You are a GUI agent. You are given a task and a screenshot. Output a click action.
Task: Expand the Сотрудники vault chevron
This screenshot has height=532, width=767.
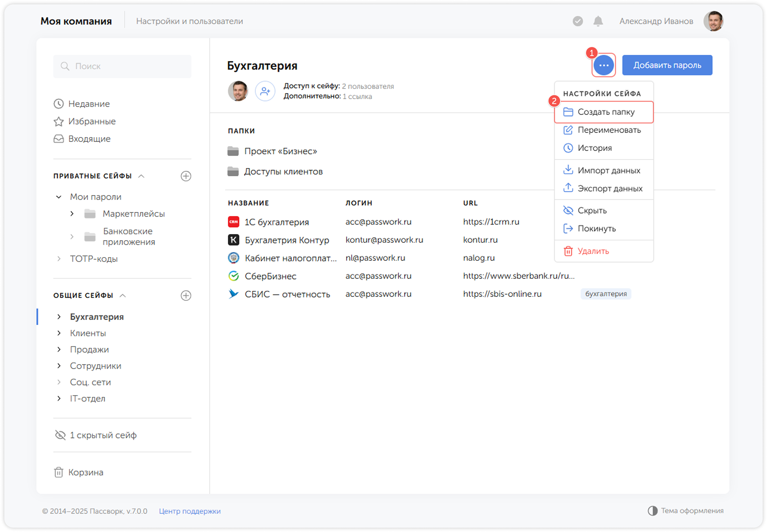tap(59, 366)
